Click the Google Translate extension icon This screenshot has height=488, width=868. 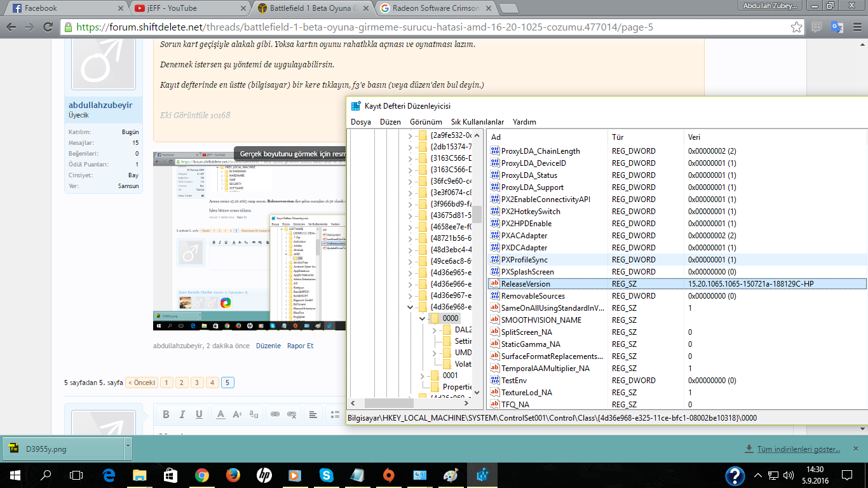tap(836, 27)
